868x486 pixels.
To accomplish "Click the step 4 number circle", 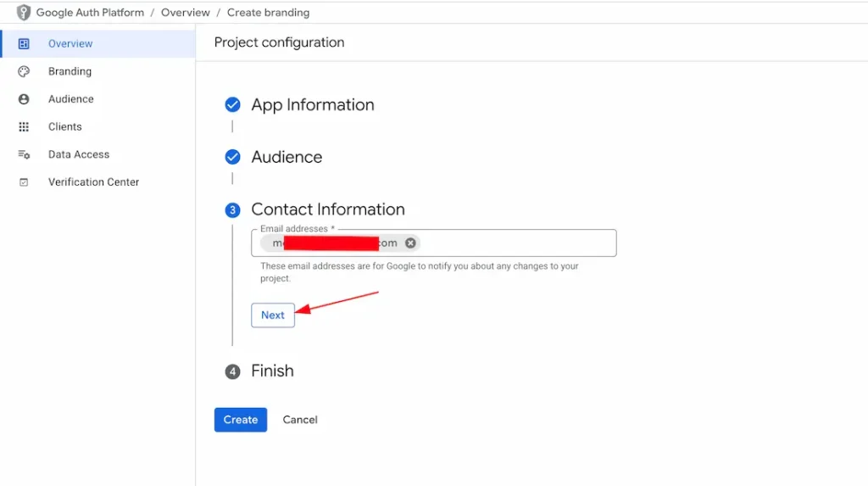I will [x=232, y=371].
